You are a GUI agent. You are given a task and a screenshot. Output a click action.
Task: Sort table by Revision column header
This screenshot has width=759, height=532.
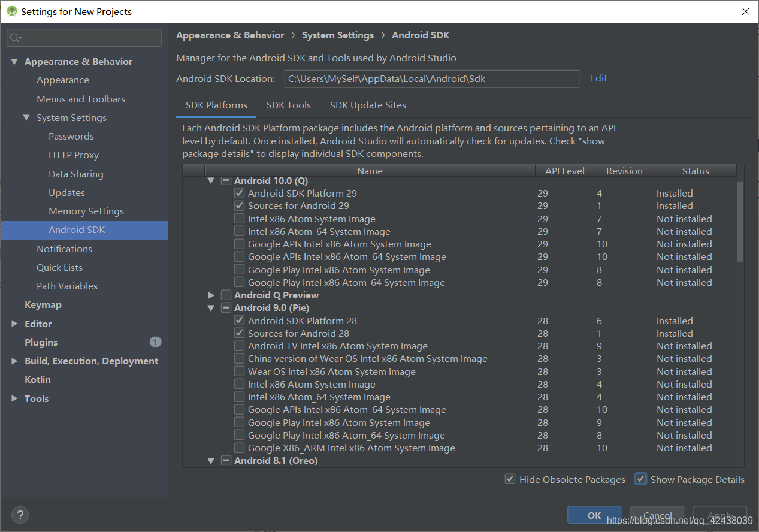tap(624, 171)
